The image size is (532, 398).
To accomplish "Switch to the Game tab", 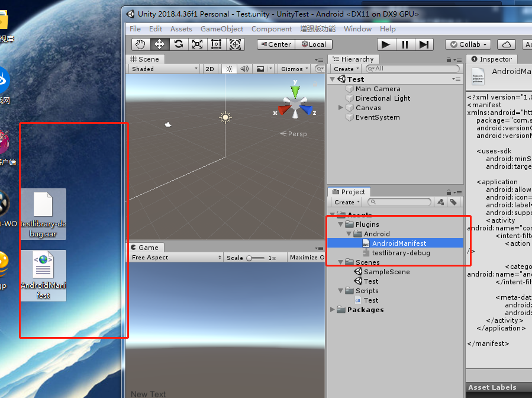I will tap(145, 248).
